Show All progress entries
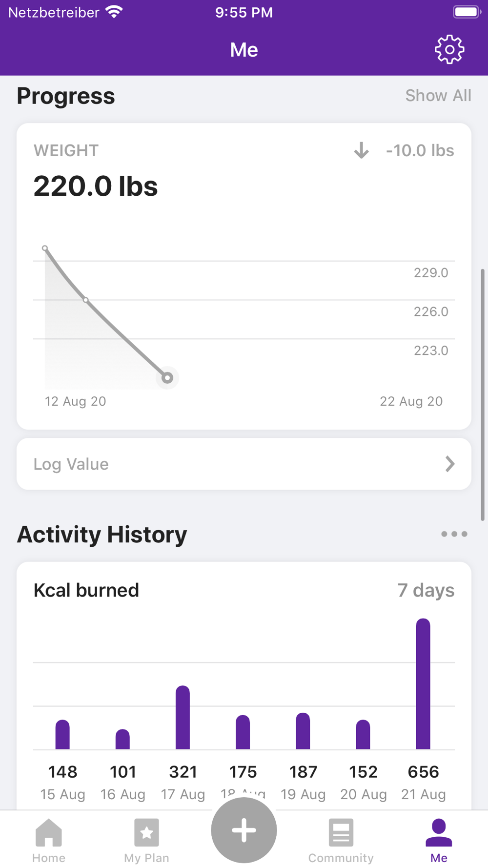This screenshot has height=868, width=488. (438, 96)
